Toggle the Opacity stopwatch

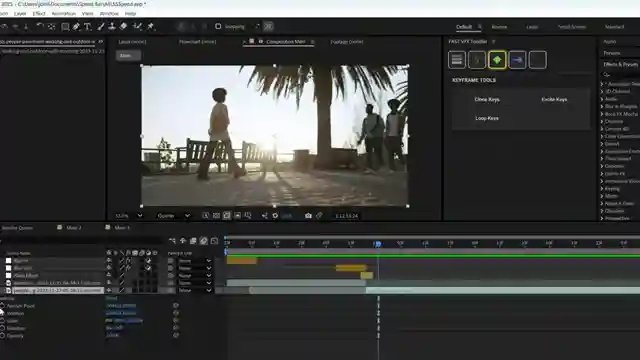pyautogui.click(x=2, y=336)
